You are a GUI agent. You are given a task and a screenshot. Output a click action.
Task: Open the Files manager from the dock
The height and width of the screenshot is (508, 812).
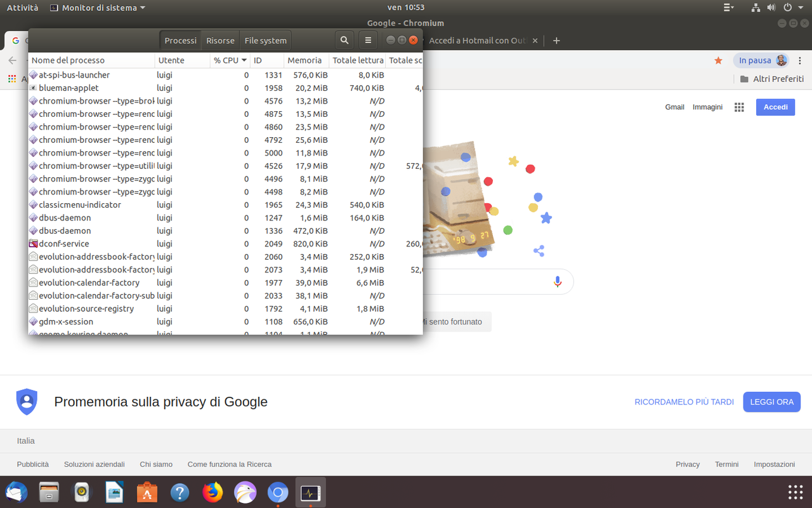(x=49, y=492)
